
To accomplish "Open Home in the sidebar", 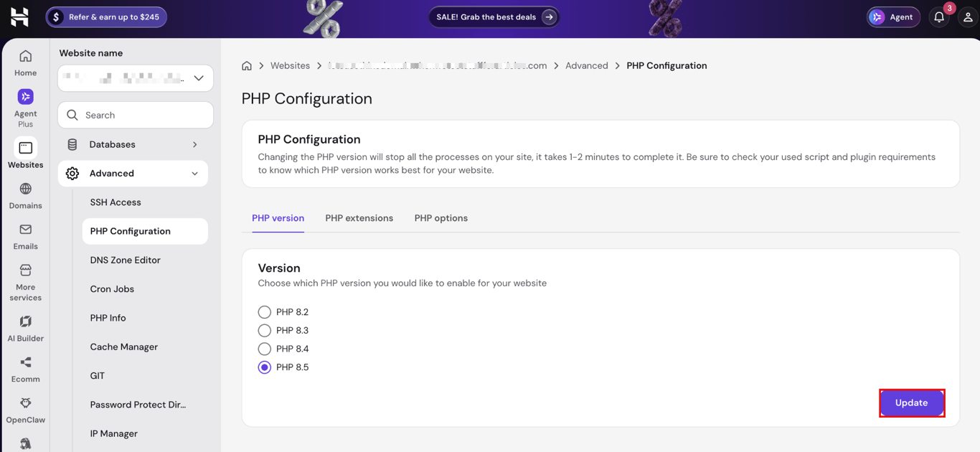I will (25, 63).
